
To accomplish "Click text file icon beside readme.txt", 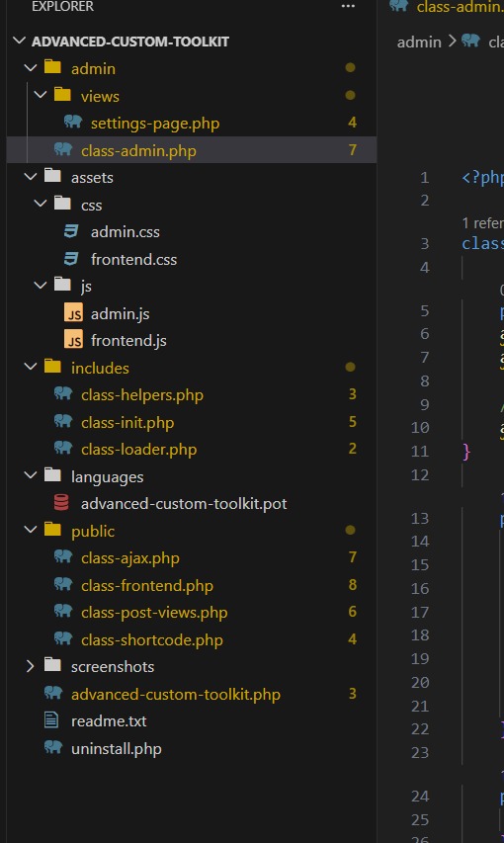I will click(51, 719).
